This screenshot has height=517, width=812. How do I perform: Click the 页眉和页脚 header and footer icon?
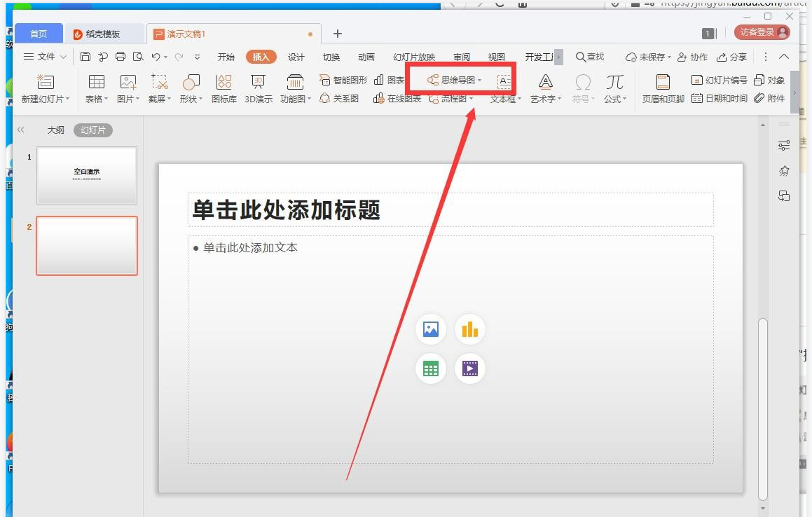[x=663, y=89]
